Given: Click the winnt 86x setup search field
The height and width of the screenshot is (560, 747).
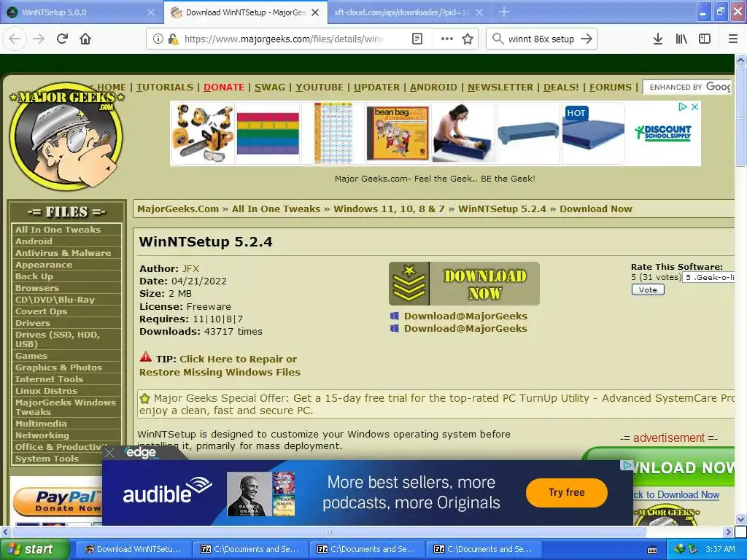Looking at the screenshot, I should click(x=541, y=39).
